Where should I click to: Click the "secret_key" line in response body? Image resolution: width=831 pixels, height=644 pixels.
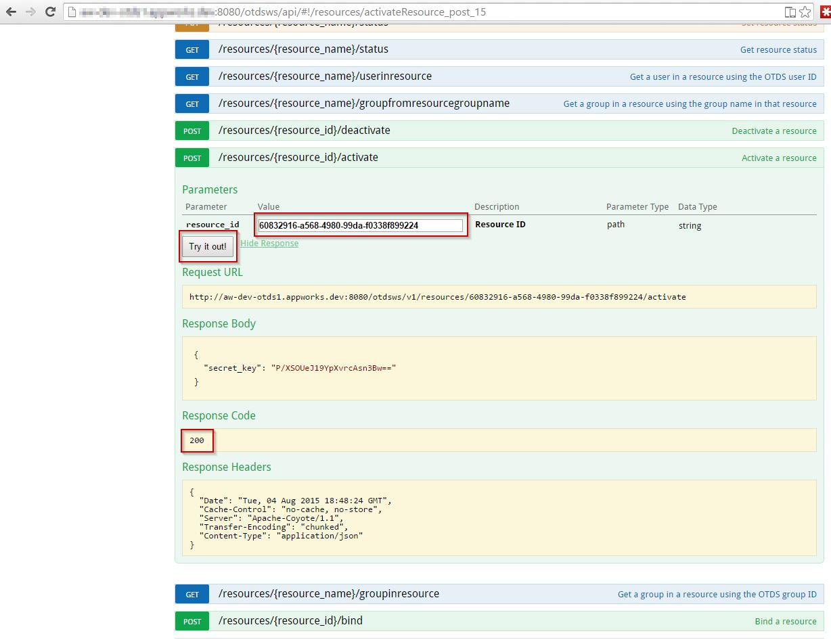300,368
